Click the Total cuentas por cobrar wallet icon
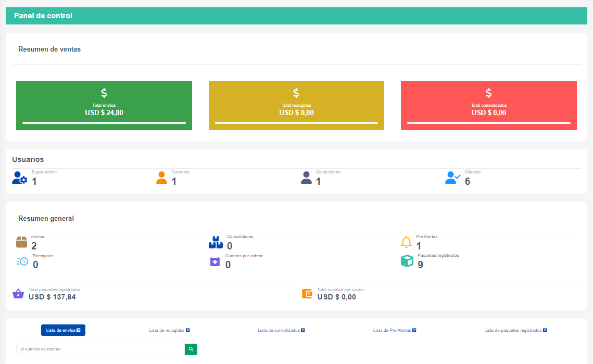Viewport: 593px width, 364px height. [x=307, y=294]
